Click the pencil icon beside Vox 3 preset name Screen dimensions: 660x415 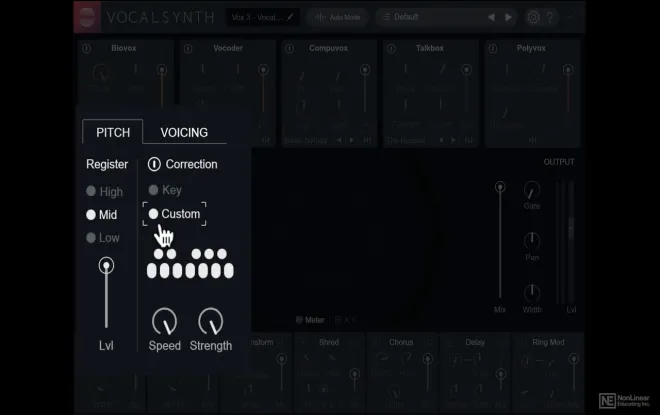click(290, 17)
